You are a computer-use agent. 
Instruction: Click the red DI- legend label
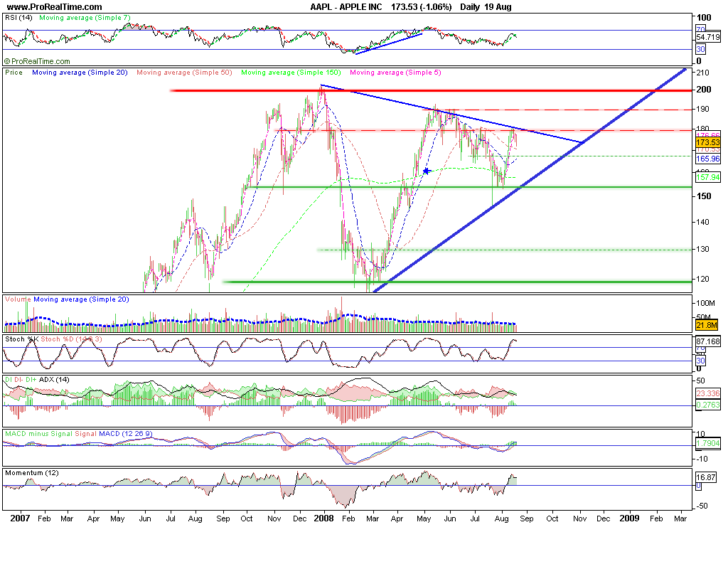click(x=18, y=380)
